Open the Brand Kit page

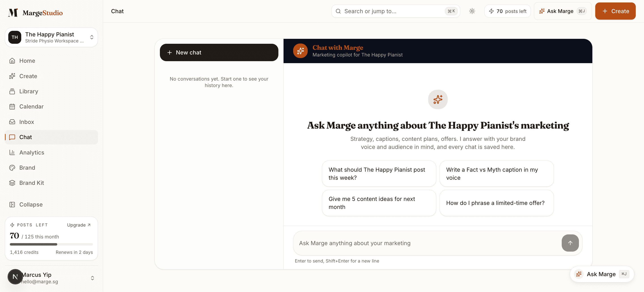[x=51, y=183]
